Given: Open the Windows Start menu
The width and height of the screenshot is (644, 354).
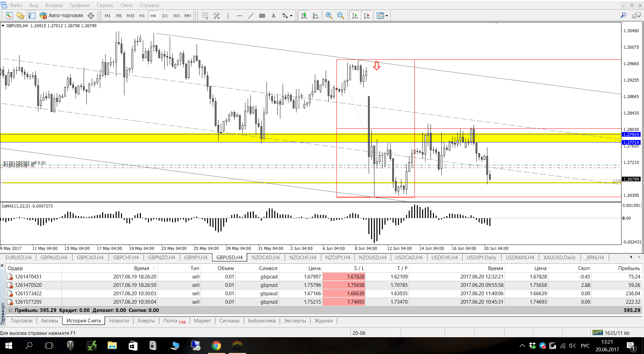Looking at the screenshot, I should click(9, 346).
